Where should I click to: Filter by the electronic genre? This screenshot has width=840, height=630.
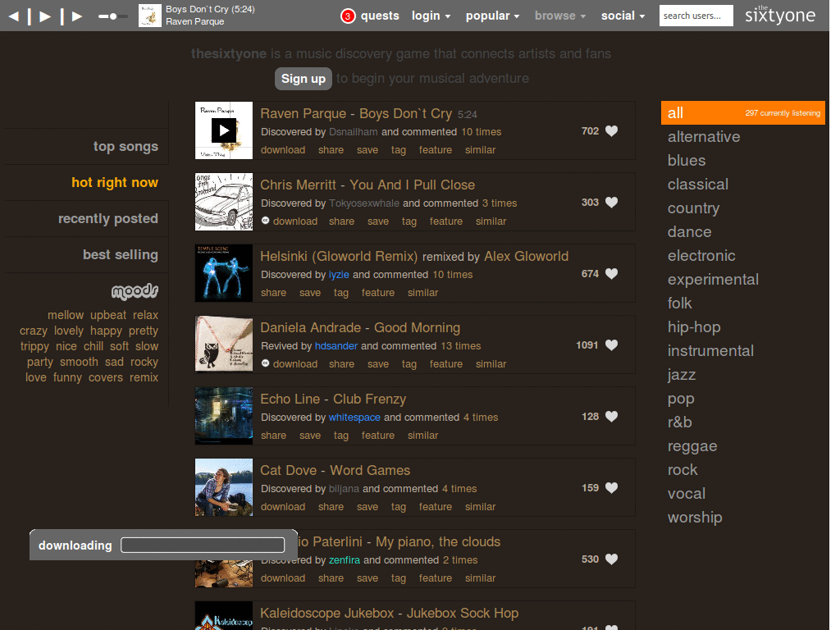click(x=701, y=256)
